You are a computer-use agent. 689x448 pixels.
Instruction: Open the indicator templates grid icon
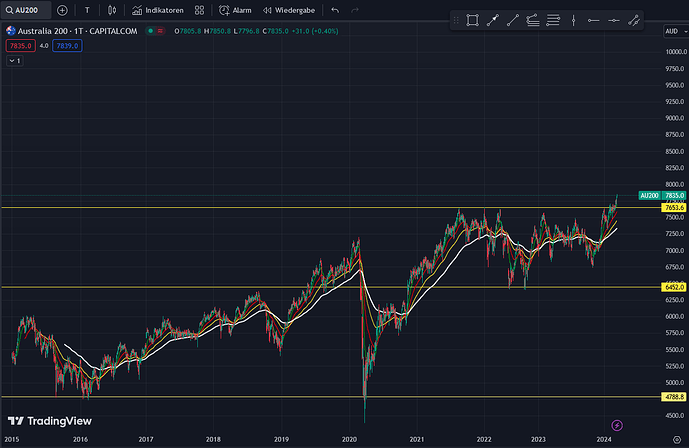coord(199,10)
